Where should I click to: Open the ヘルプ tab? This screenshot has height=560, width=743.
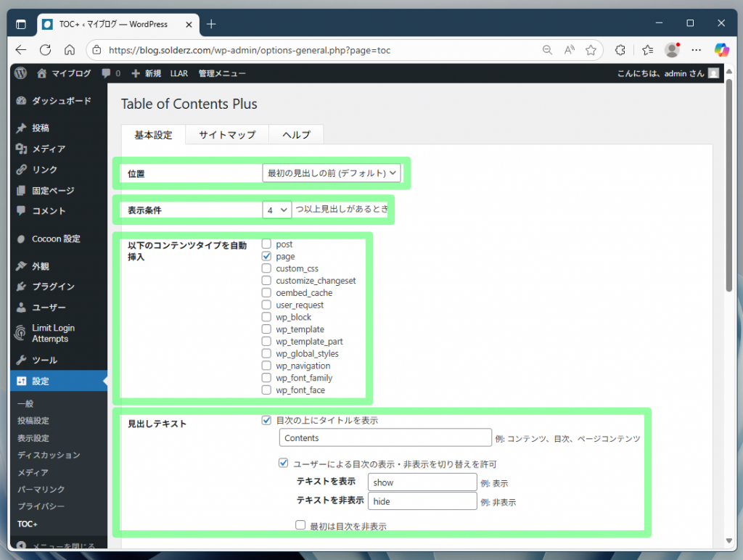point(296,134)
